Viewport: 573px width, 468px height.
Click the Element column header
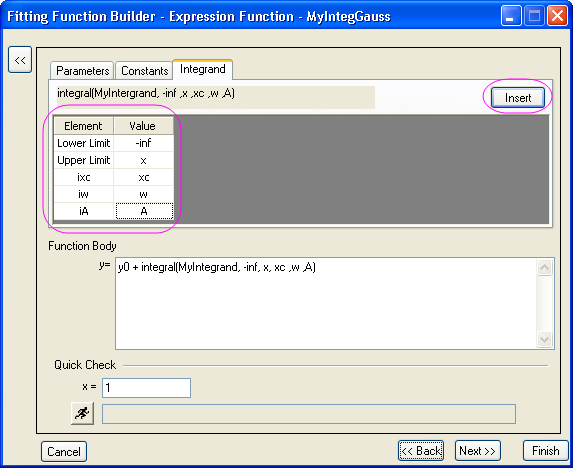(83, 126)
